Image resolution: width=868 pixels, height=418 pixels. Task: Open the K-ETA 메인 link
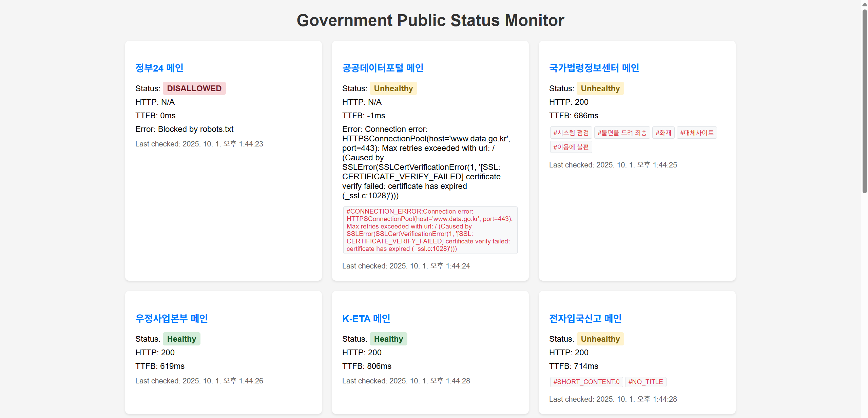coord(366,319)
